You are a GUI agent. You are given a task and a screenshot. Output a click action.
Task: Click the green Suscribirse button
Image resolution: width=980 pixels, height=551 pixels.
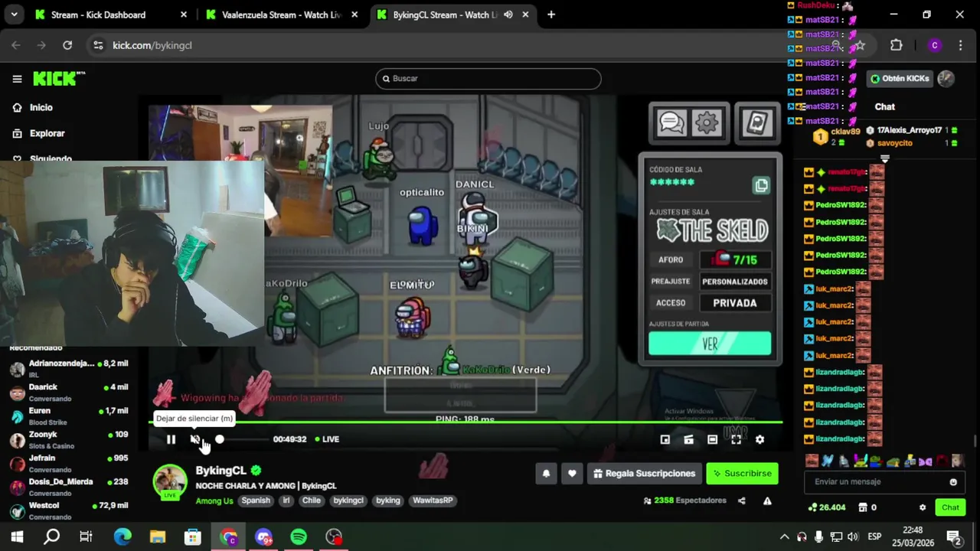click(742, 474)
